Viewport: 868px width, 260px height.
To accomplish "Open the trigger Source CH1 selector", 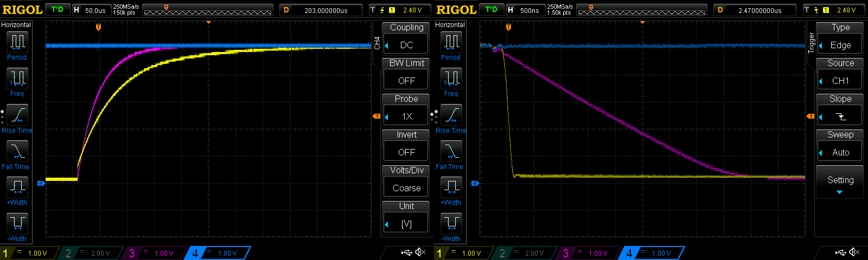I will 840,81.
